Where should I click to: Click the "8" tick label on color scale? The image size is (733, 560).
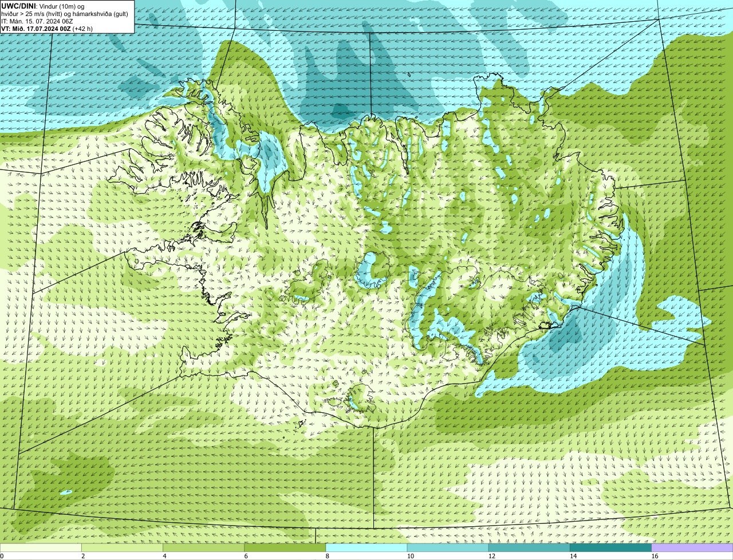(327, 556)
